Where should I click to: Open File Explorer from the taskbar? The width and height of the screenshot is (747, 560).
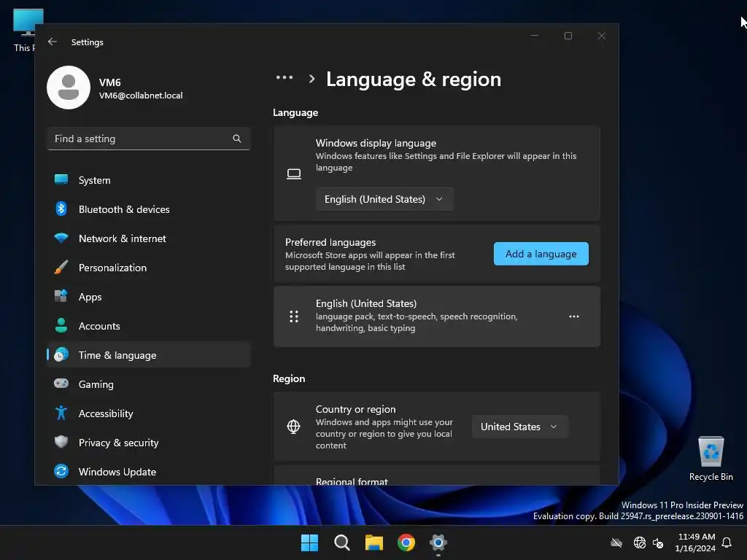374,542
